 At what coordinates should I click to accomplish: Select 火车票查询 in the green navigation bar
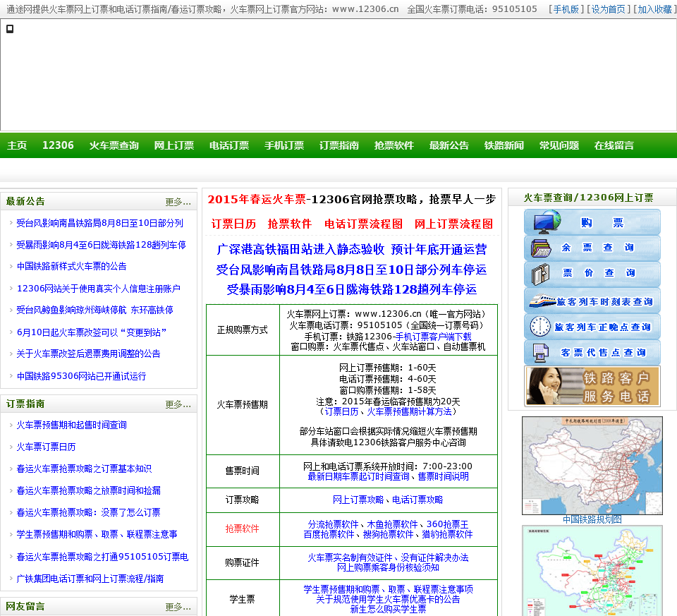(114, 145)
